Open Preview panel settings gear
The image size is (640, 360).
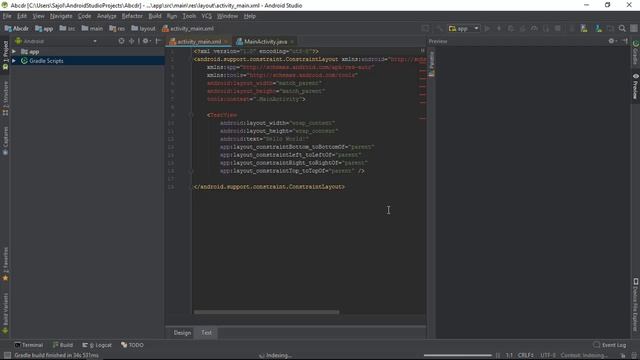tap(612, 41)
